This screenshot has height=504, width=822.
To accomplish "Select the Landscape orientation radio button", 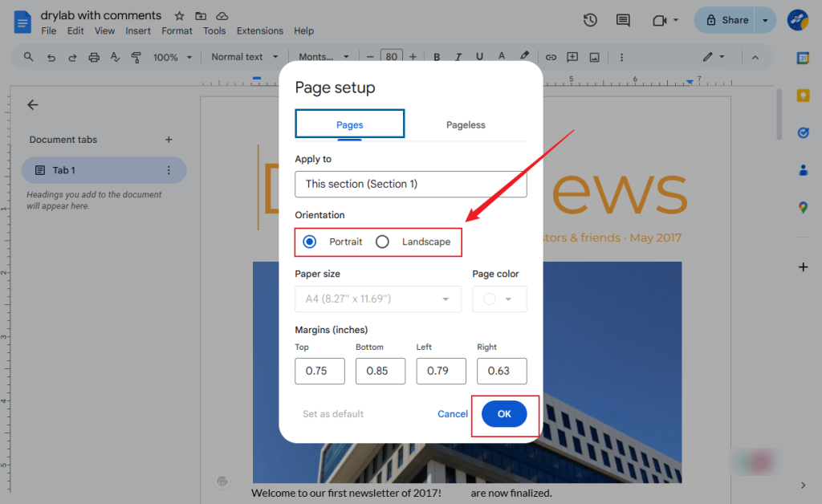I will pos(381,241).
